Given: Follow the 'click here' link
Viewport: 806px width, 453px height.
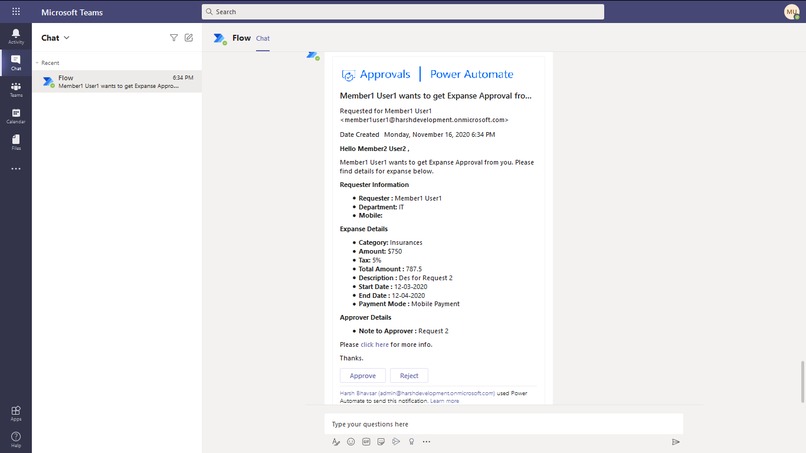Looking at the screenshot, I should pyautogui.click(x=374, y=345).
